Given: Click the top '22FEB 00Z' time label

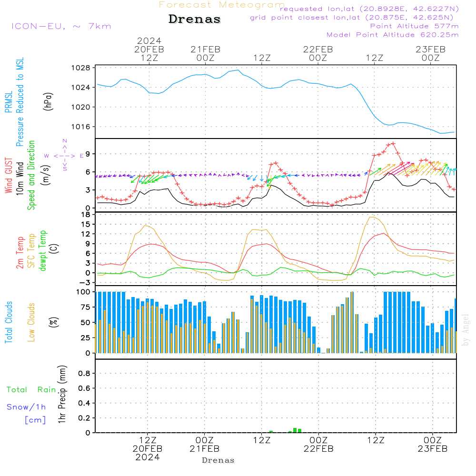Looking at the screenshot, I should [x=318, y=53].
